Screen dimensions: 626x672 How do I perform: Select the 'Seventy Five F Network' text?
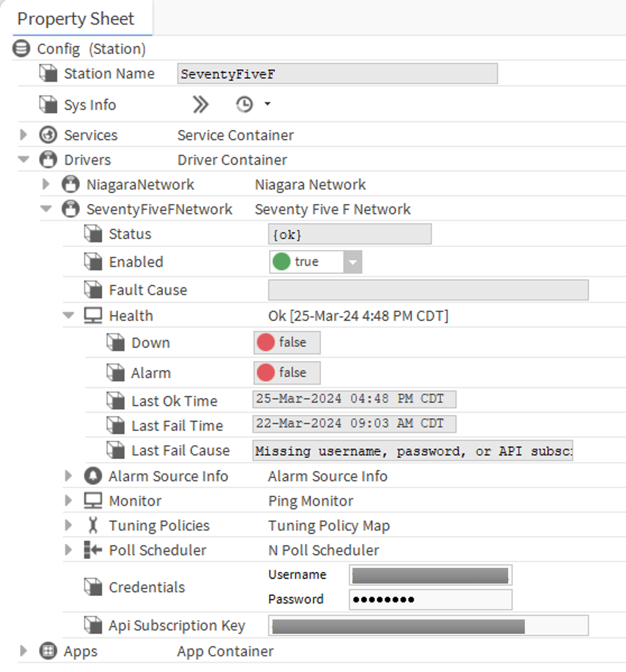point(333,209)
